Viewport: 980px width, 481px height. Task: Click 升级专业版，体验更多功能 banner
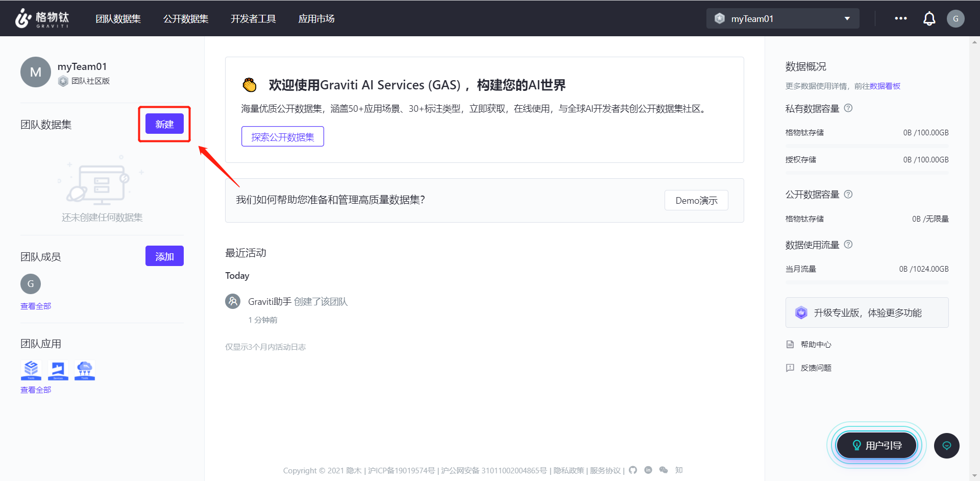(867, 312)
